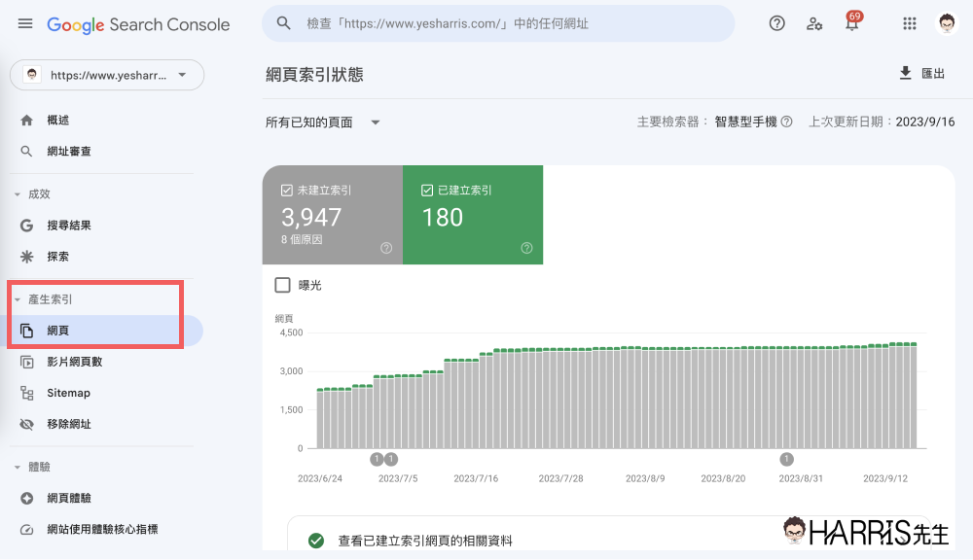Click the plus-circle icon for 網頁體驗
Viewport: 973px width, 560px height.
[26, 498]
